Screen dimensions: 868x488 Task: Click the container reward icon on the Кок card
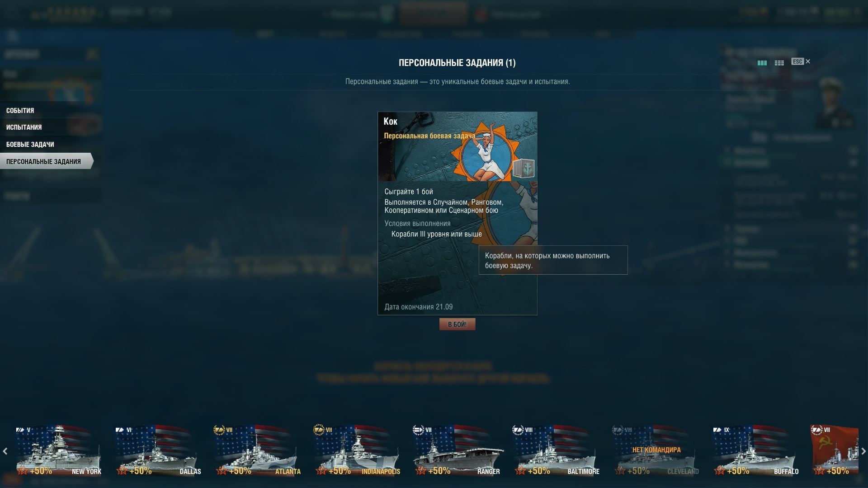tap(524, 168)
